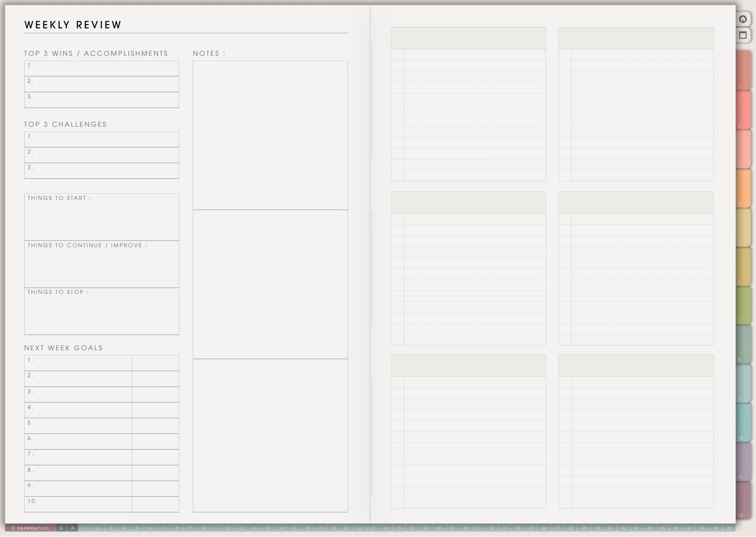
Task: Navigate to week 50 in bottom bar
Action: click(729, 528)
